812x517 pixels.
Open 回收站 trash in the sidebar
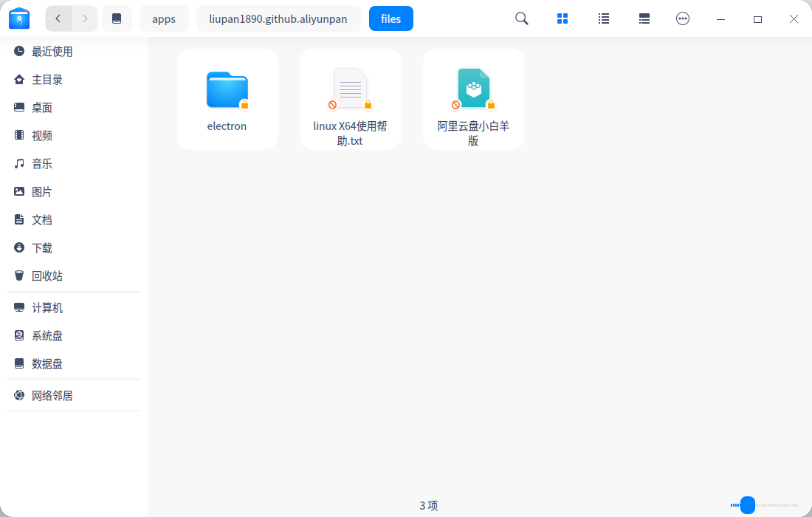(x=47, y=275)
